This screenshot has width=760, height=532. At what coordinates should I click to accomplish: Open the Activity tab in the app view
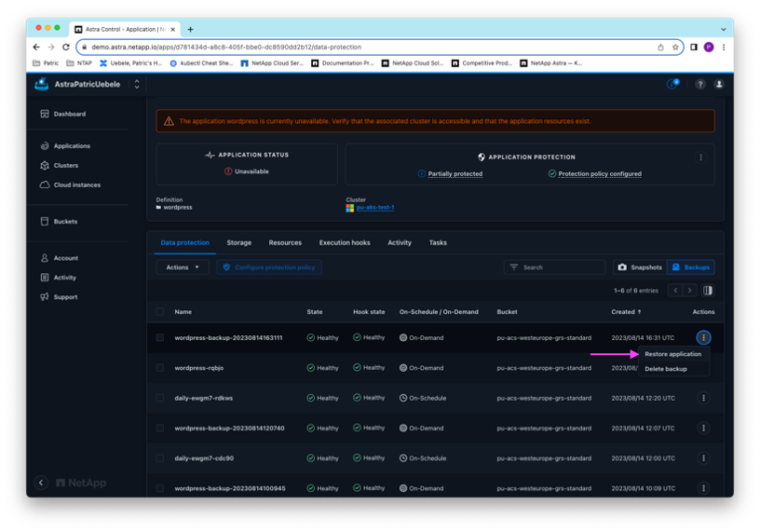[400, 242]
